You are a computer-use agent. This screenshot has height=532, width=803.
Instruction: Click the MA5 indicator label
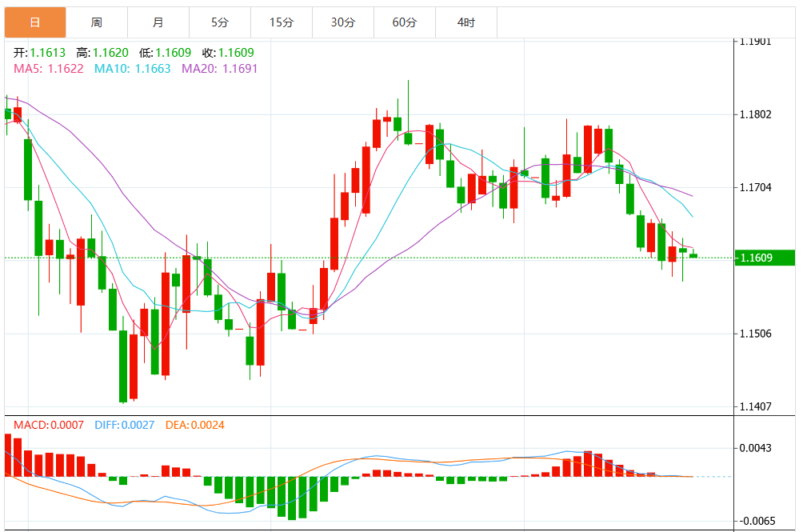coord(48,69)
